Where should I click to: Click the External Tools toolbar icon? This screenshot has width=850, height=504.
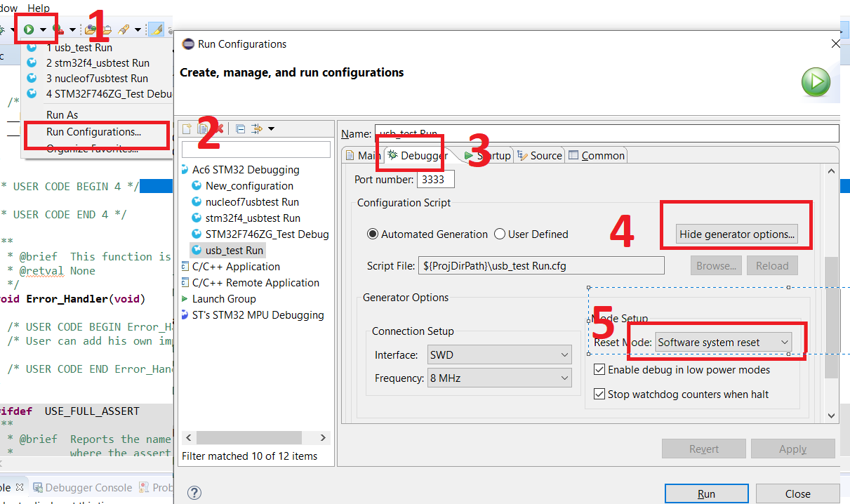pyautogui.click(x=59, y=29)
